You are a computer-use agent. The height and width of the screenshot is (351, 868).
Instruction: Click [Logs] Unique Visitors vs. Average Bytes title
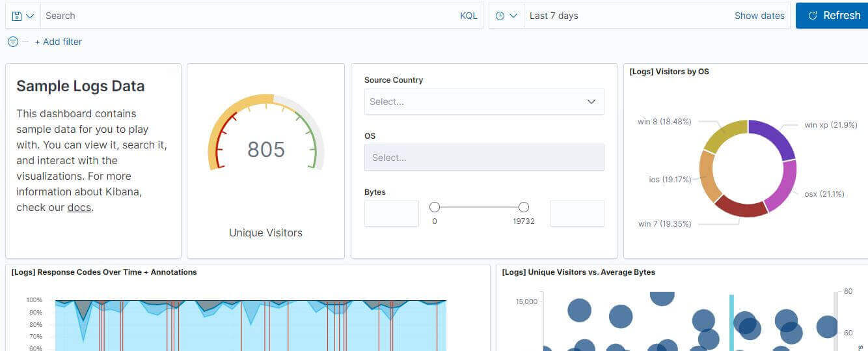pos(578,272)
